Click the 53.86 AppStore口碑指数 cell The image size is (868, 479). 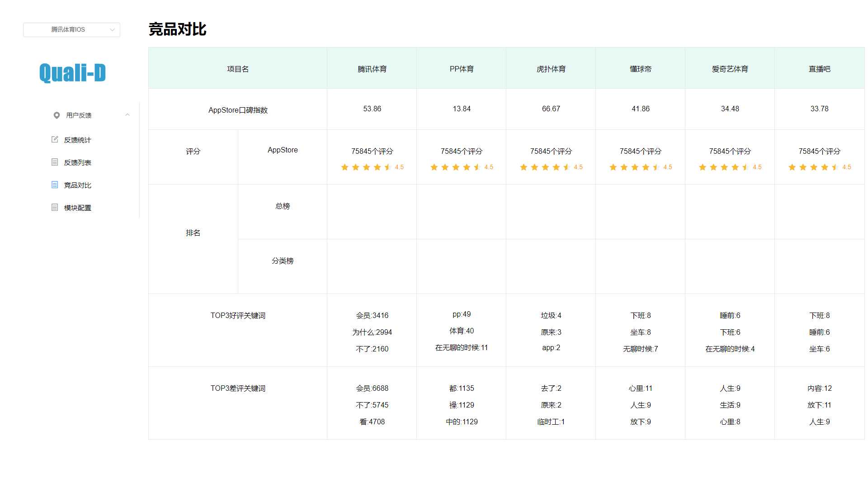(372, 109)
